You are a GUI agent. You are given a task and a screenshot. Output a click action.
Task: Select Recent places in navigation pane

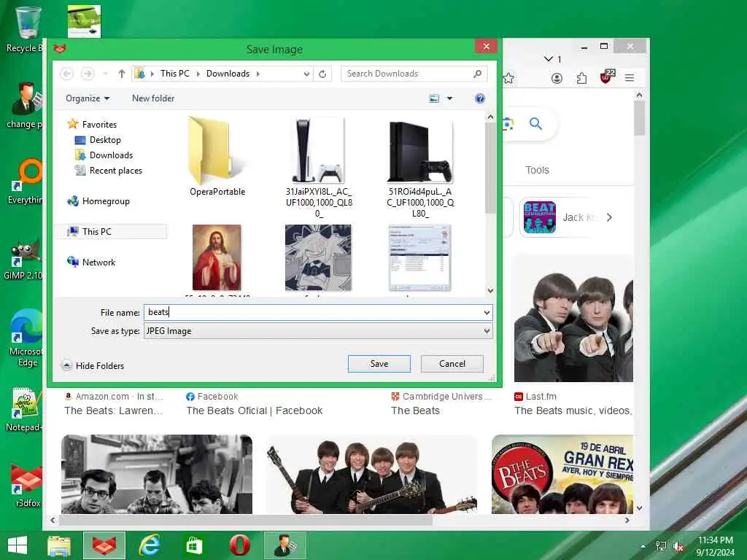click(x=109, y=171)
